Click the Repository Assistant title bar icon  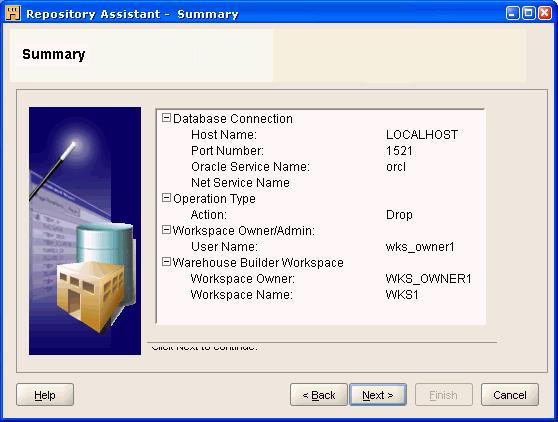[x=13, y=14]
